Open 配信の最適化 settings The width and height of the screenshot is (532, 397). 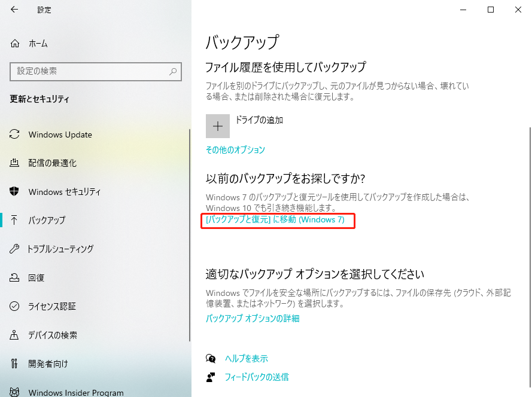[52, 163]
